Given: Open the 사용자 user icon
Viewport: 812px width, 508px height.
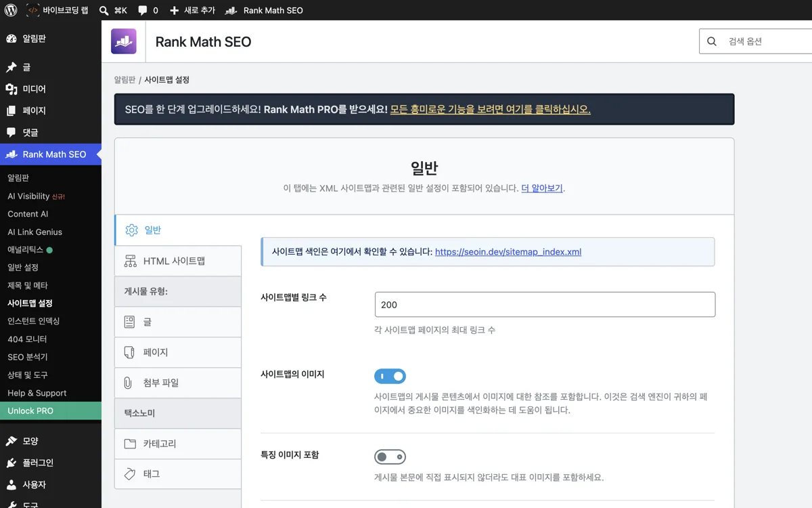Looking at the screenshot, I should [12, 485].
